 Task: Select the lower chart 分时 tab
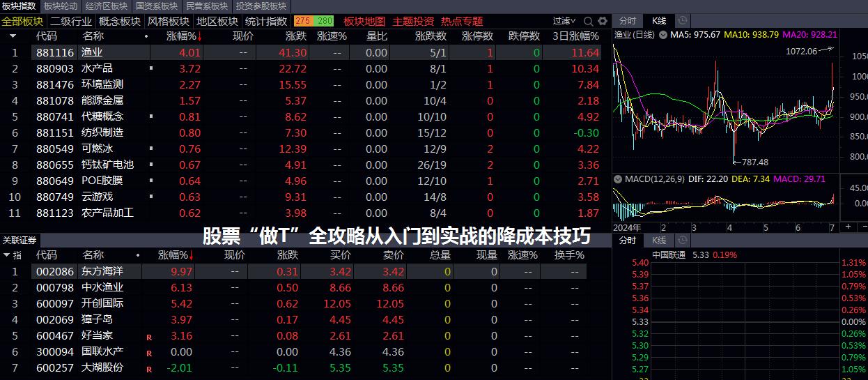point(627,241)
